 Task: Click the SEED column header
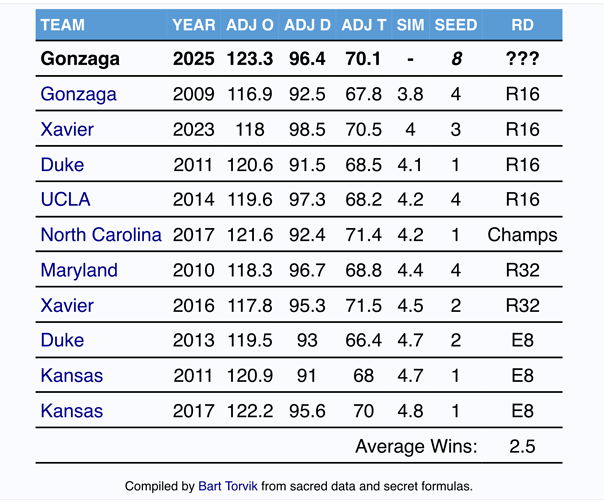pyautogui.click(x=456, y=24)
